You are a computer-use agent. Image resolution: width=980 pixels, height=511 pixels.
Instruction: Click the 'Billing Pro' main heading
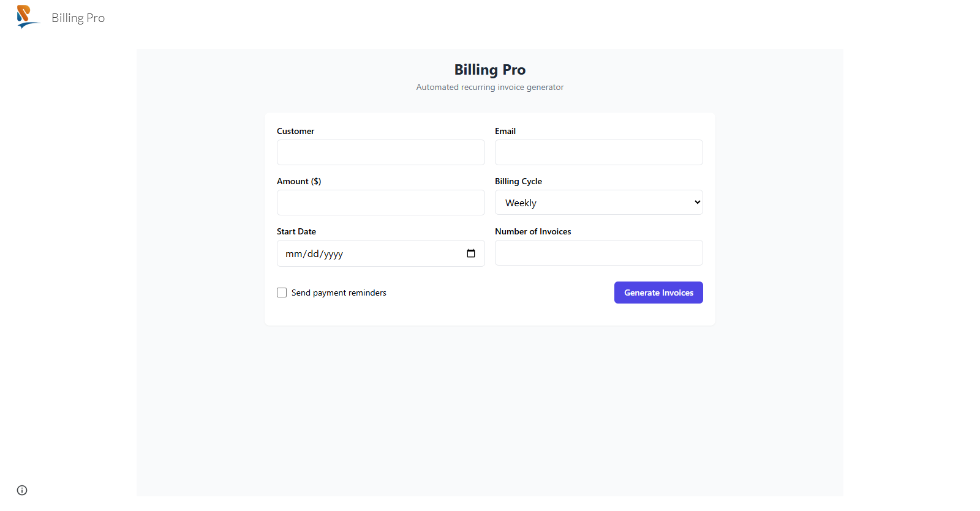[490, 70]
